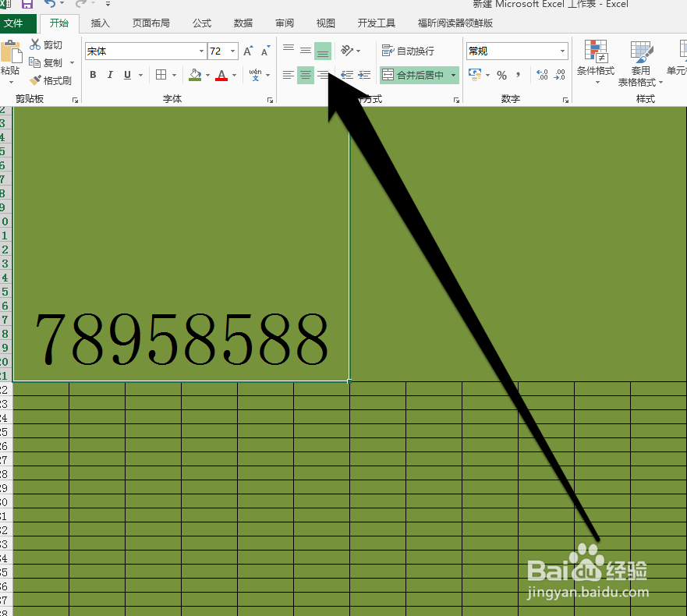Click the accounting currency format icon
Image resolution: width=687 pixels, height=616 pixels.
point(474,75)
